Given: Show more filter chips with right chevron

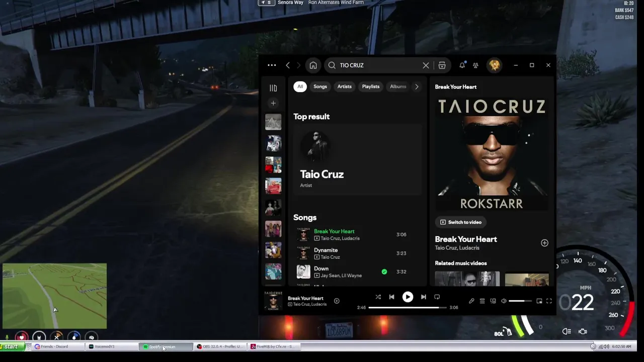Looking at the screenshot, I should tap(417, 86).
